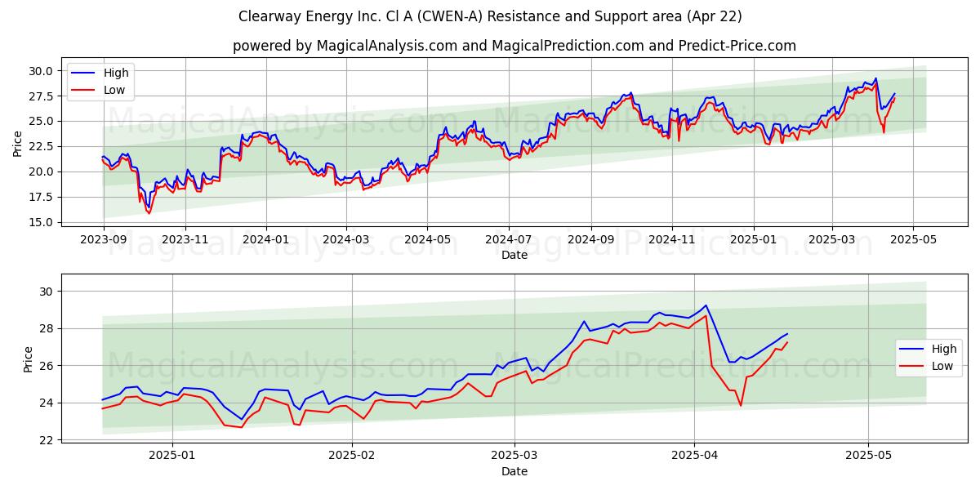The height and width of the screenshot is (490, 980).
Task: Click the '2025-05' tick on bottom chart
Action: pyautogui.click(x=869, y=457)
